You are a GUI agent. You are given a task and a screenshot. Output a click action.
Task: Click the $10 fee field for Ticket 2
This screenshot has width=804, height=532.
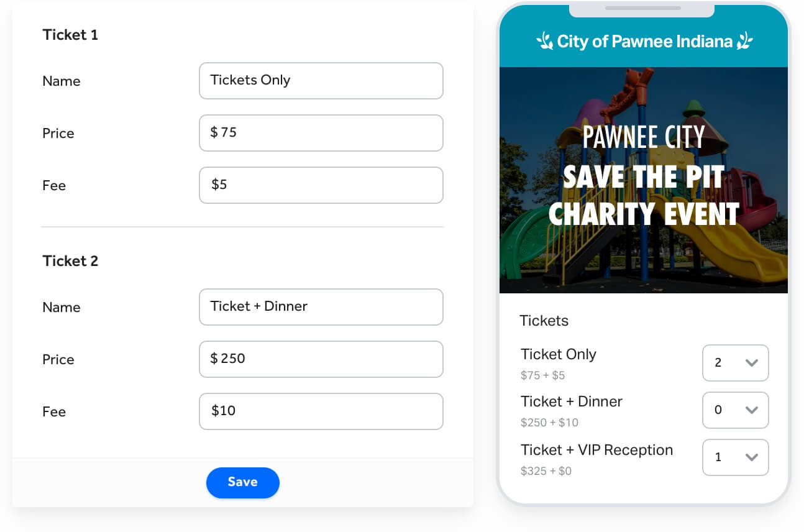(321, 411)
